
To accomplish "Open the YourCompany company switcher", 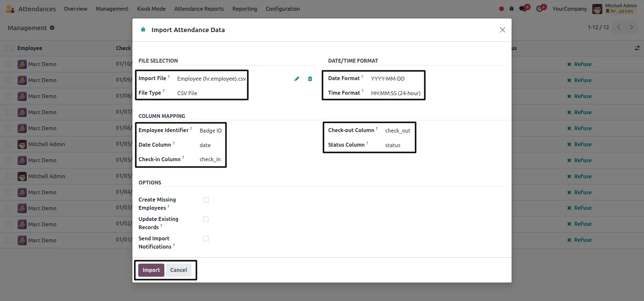I will 569,9.
